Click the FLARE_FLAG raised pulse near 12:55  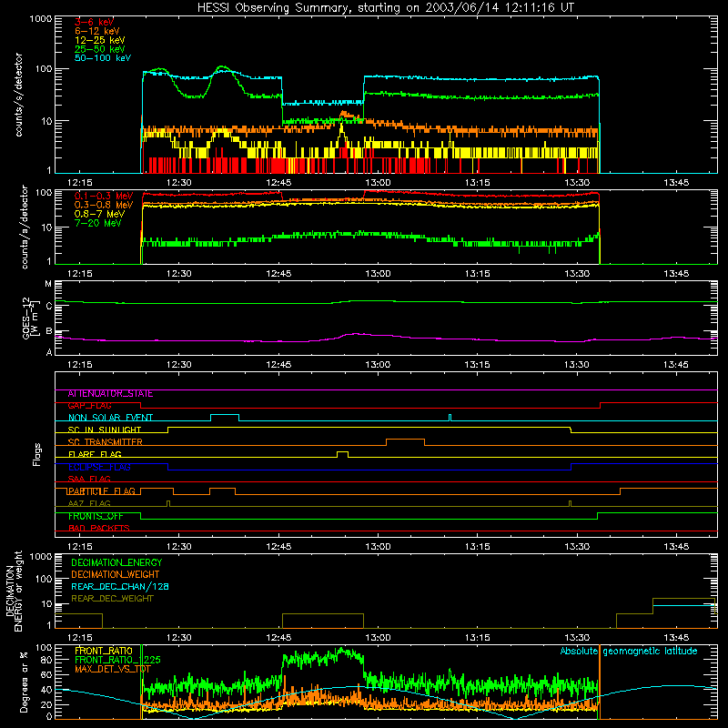pyautogui.click(x=342, y=452)
